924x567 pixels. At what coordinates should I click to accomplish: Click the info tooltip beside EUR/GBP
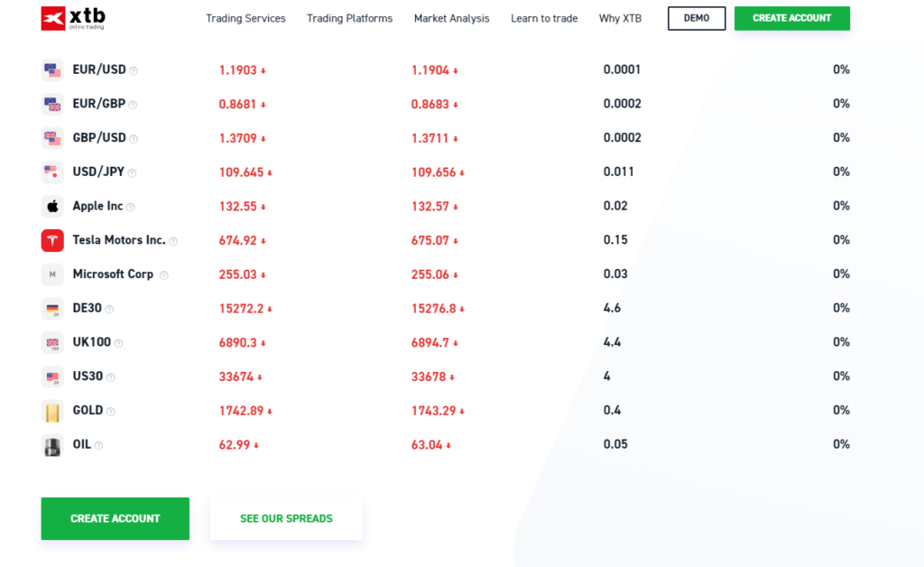132,105
